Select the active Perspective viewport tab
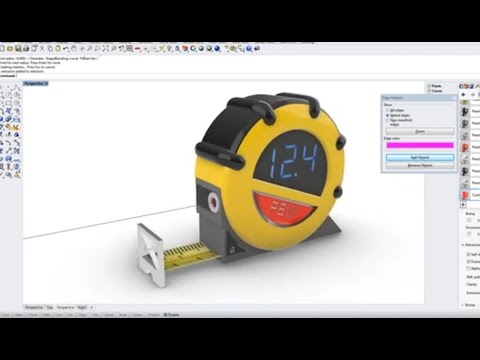 pyautogui.click(x=65, y=307)
